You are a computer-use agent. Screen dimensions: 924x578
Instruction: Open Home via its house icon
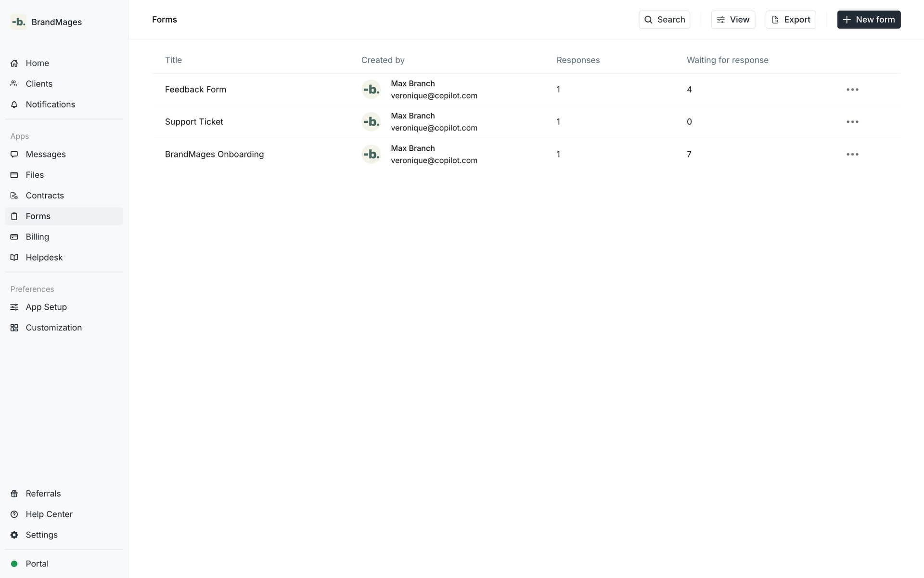[14, 63]
